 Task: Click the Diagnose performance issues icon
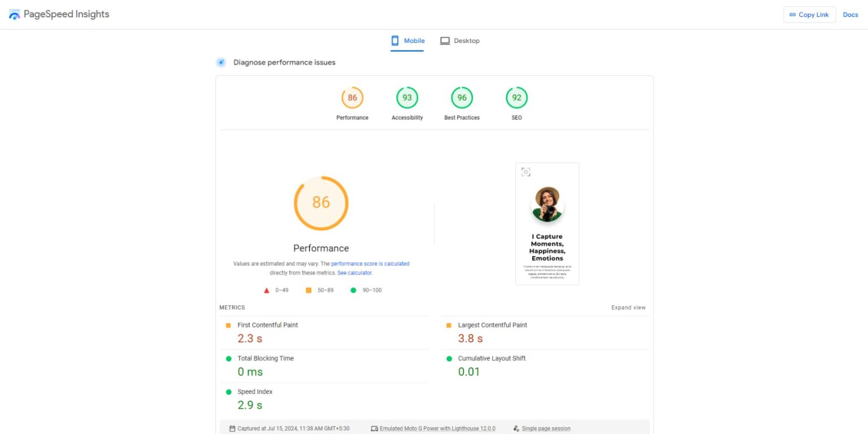pos(221,62)
